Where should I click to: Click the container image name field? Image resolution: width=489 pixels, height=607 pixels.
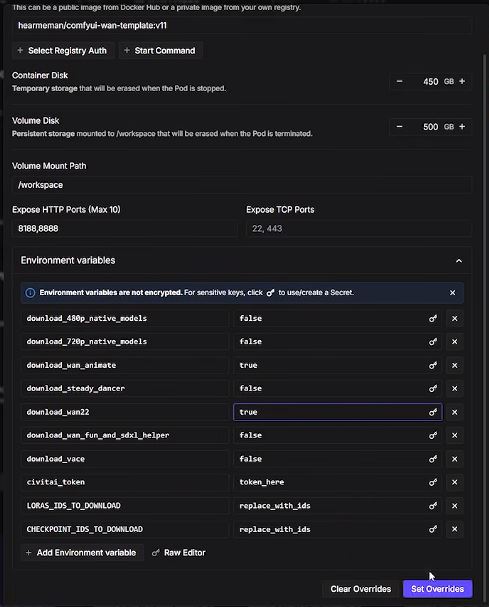[x=242, y=26]
